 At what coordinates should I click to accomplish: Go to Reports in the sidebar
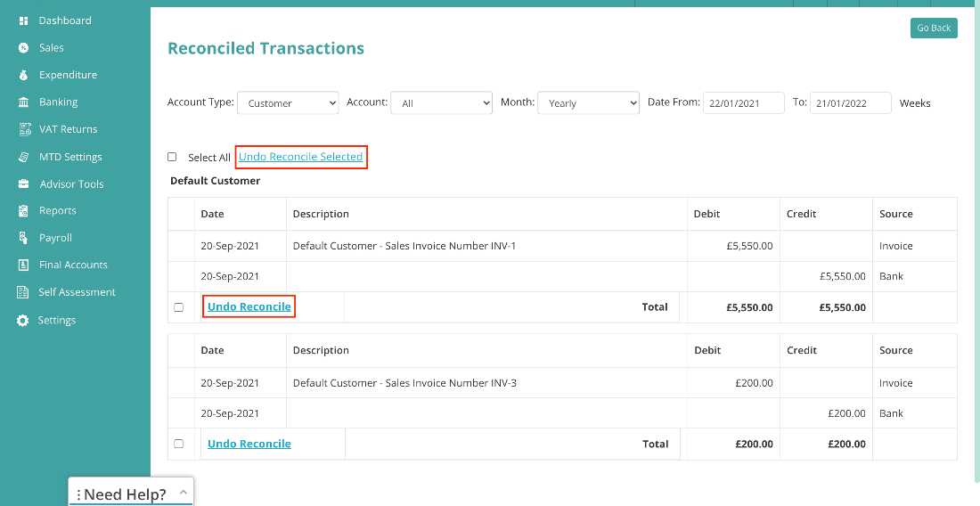[x=58, y=210]
